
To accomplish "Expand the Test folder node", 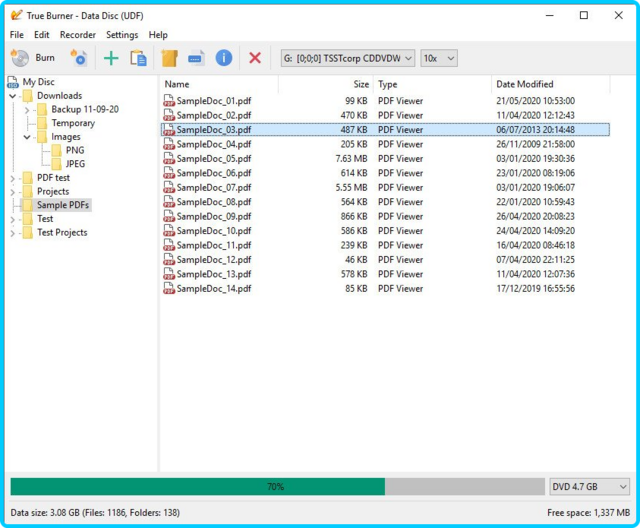I will tap(13, 220).
